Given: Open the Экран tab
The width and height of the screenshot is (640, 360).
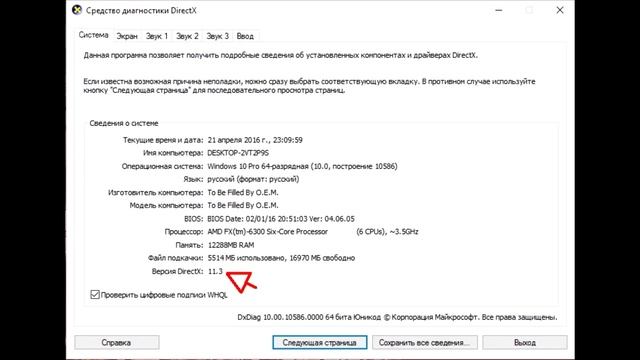Looking at the screenshot, I should click(x=127, y=36).
